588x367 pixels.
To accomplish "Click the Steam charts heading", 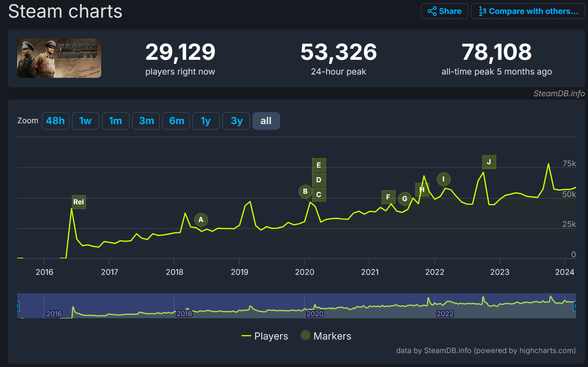I will [x=66, y=11].
